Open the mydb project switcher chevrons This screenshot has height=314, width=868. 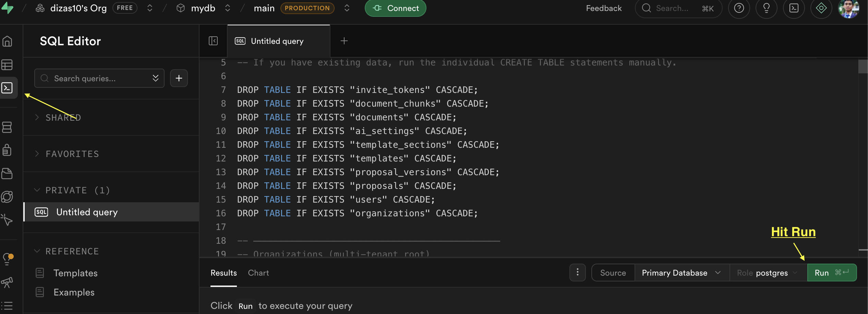click(228, 8)
